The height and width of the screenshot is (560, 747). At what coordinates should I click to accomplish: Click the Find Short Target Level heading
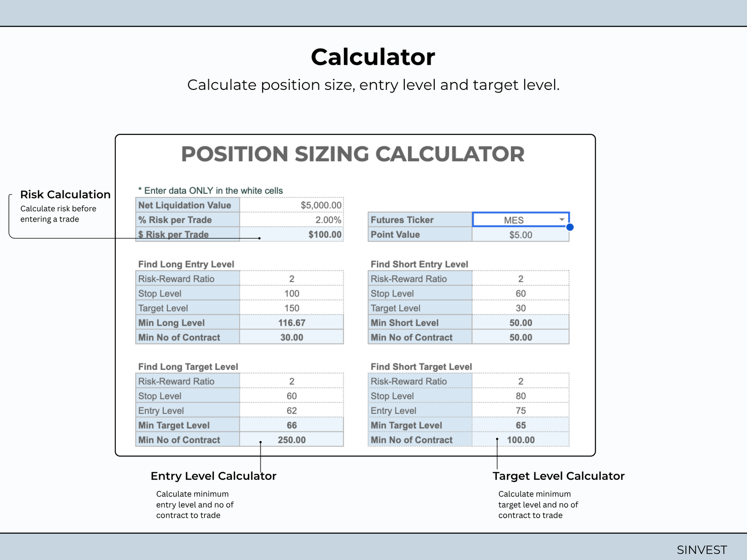coord(421,366)
